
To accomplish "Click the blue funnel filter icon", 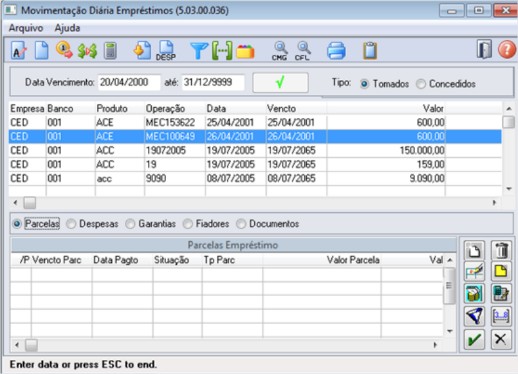I will click(199, 51).
